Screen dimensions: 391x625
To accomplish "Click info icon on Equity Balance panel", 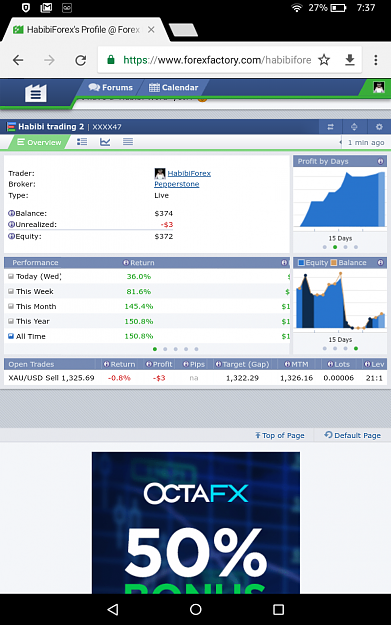I will click(x=380, y=263).
